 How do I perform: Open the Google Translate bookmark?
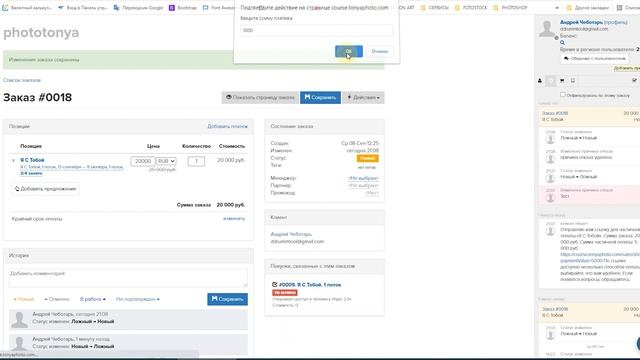click(x=138, y=8)
